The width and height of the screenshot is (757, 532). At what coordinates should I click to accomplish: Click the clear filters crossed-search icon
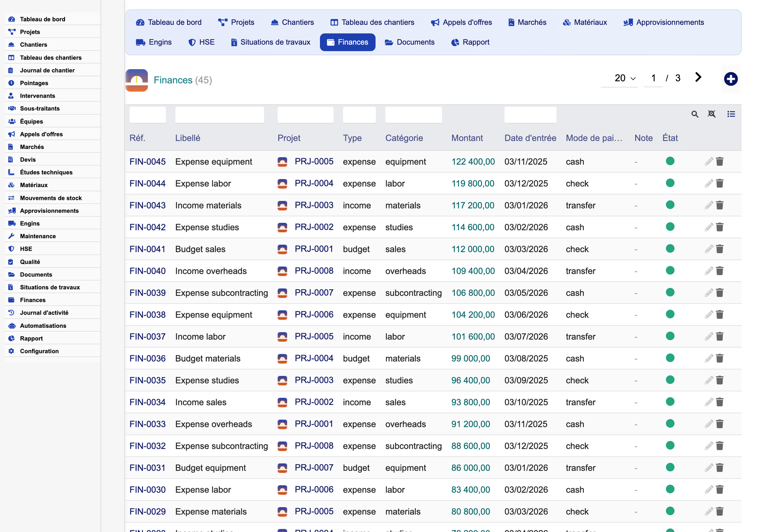[711, 114]
